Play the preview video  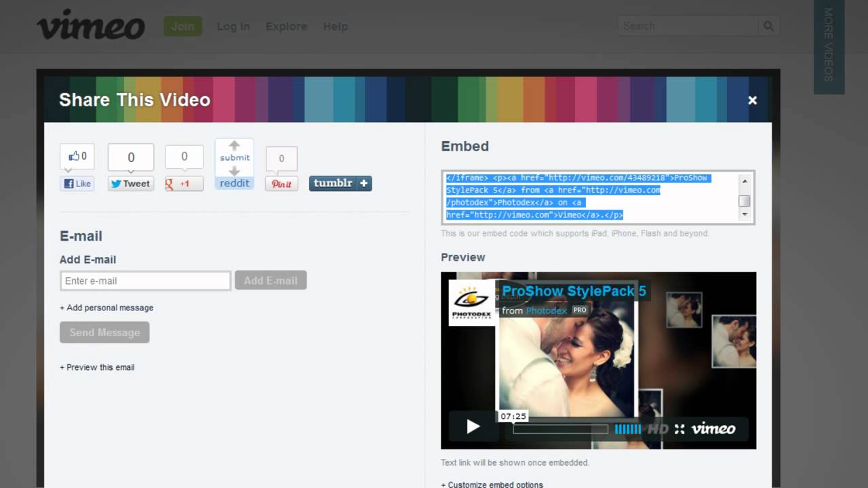pyautogui.click(x=473, y=426)
